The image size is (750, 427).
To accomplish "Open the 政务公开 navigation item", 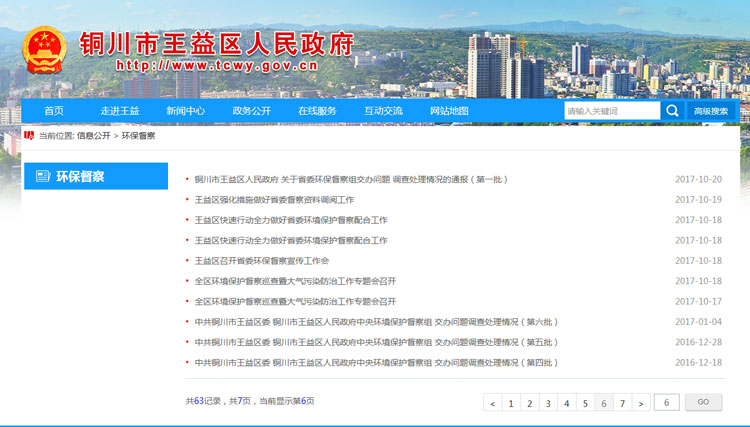I will pyautogui.click(x=252, y=111).
